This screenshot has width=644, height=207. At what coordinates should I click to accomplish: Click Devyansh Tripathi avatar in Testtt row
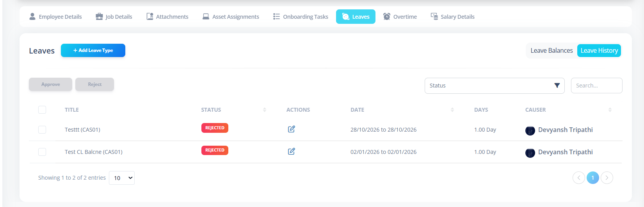click(530, 131)
